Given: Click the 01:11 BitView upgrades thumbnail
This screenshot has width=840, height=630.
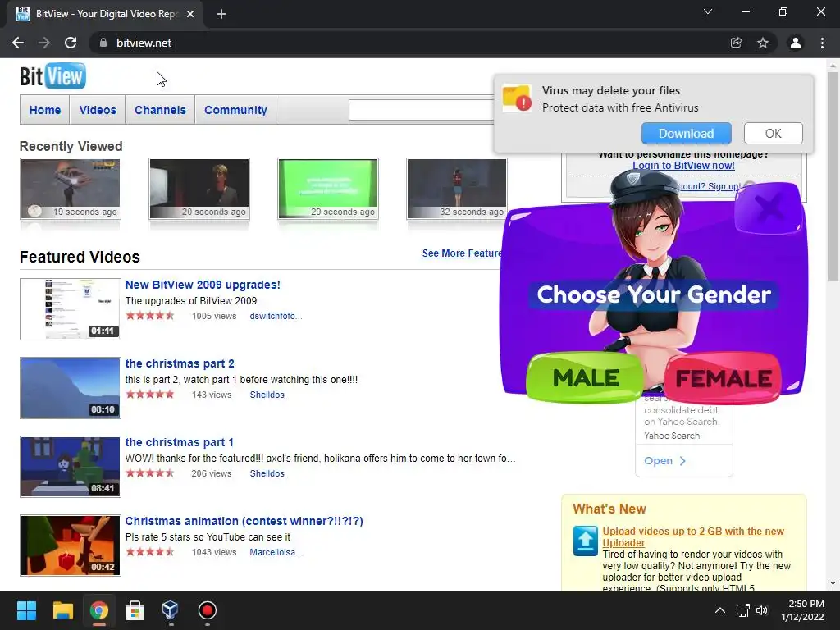Looking at the screenshot, I should click(71, 309).
